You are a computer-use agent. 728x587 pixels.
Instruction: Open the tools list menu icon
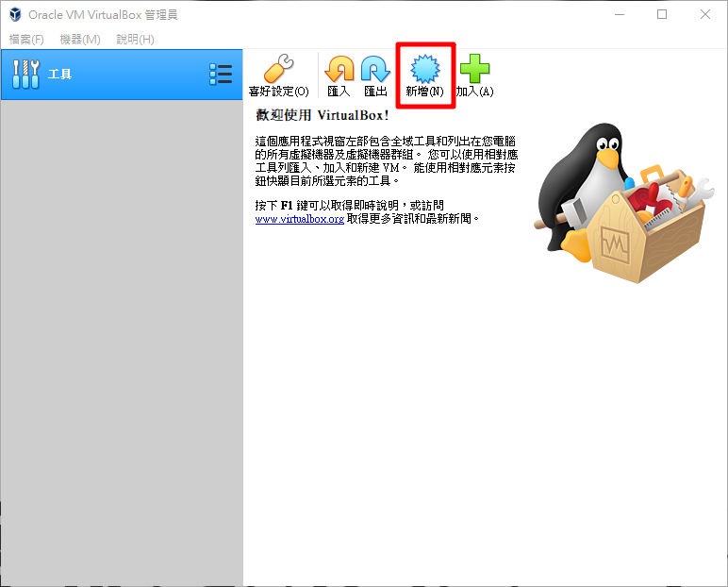[x=221, y=74]
